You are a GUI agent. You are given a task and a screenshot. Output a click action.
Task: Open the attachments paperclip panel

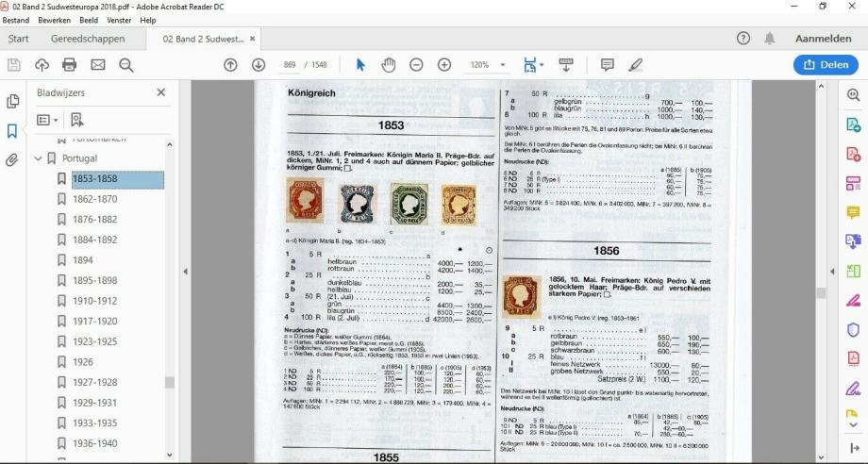(12, 160)
